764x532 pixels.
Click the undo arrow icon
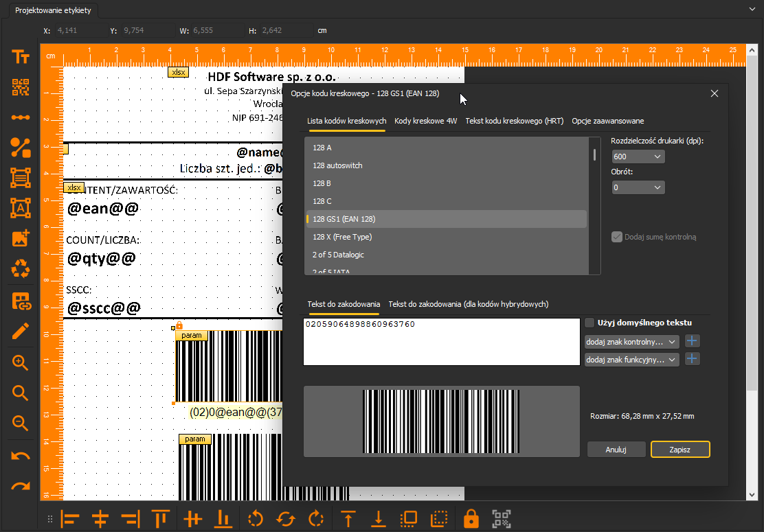[21, 456]
